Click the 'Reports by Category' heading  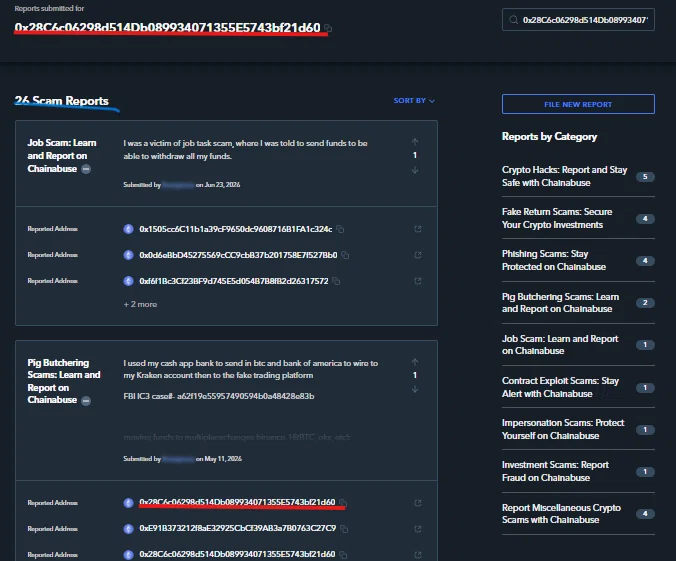(549, 137)
